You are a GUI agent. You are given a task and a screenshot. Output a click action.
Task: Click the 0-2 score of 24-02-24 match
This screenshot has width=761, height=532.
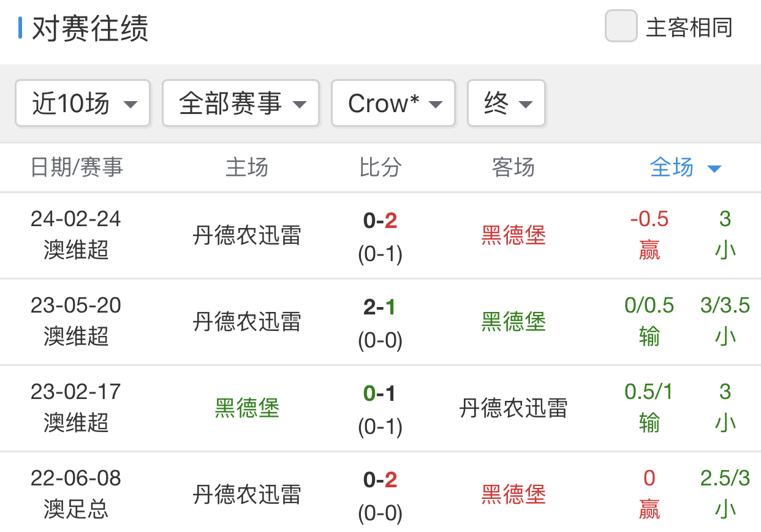(380, 221)
